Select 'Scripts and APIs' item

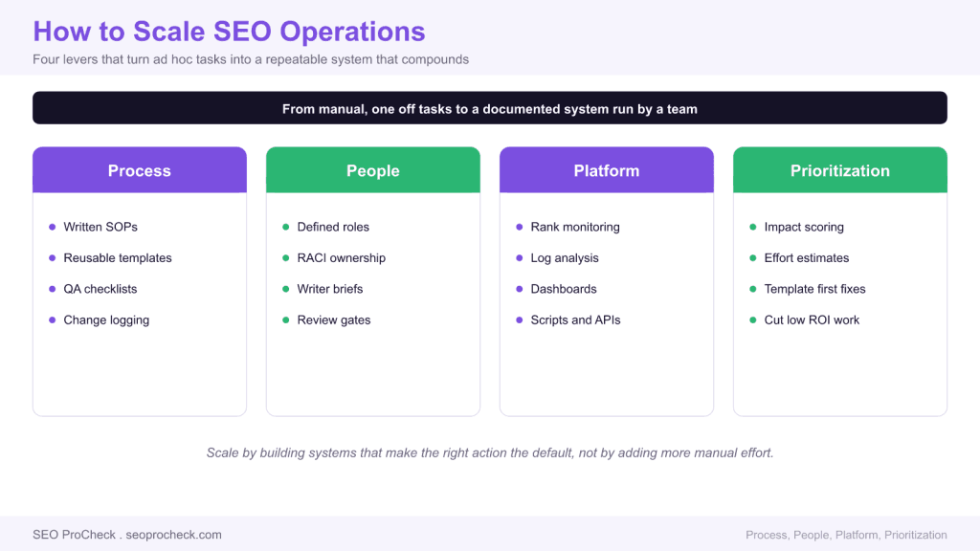(575, 320)
